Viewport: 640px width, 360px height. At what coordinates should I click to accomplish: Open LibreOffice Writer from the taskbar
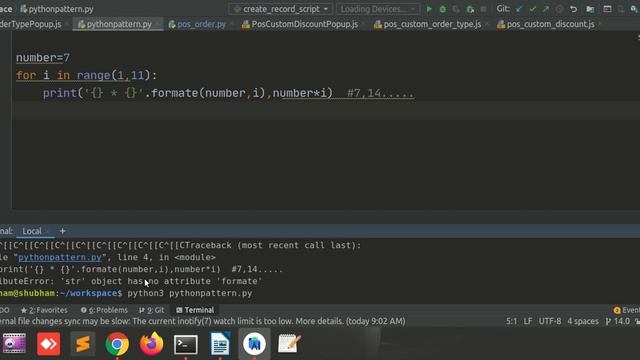220,344
